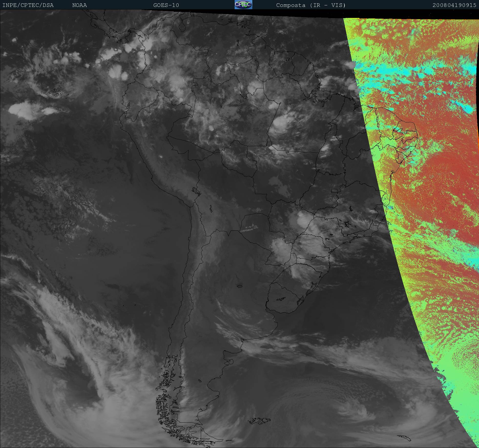Viewport: 479px width, 448px height.
Task: Select the GOES-10 satellite label
Action: [x=166, y=5]
